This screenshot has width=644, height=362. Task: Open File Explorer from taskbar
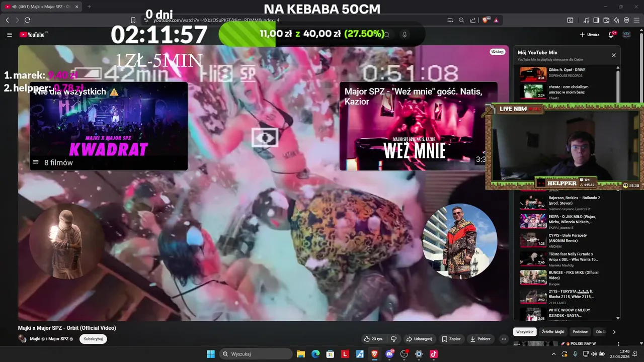click(300, 354)
